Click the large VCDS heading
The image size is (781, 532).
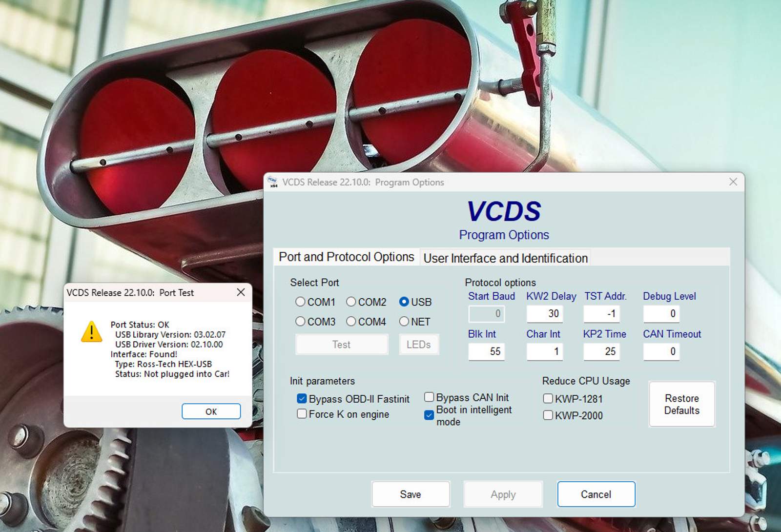tap(504, 211)
